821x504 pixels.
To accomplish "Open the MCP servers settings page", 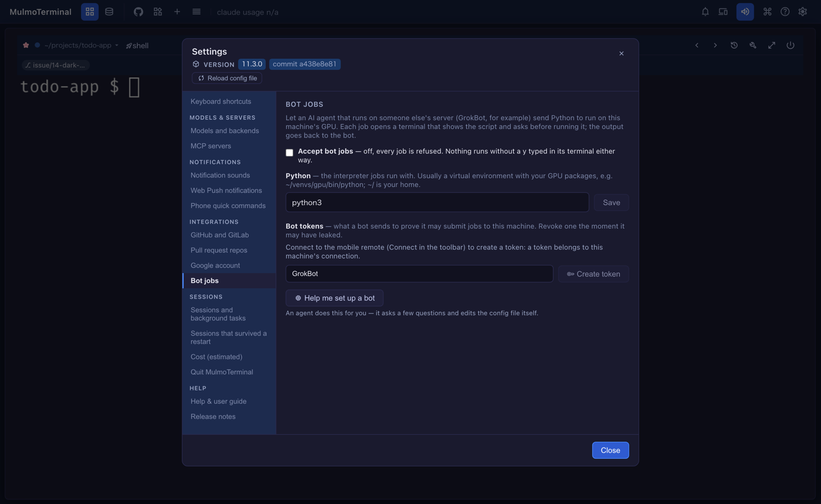I will [x=229, y=146].
